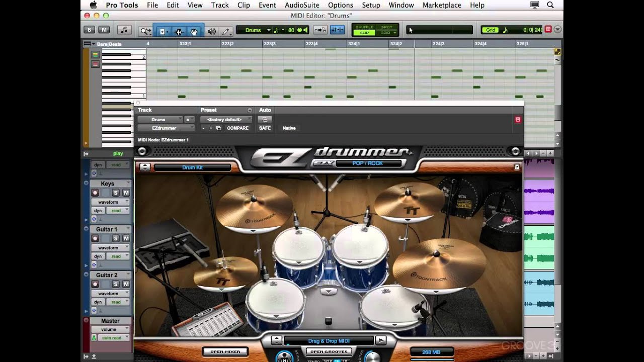644x362 pixels.
Task: Click the EZdrummer help question icon
Action: point(517,167)
